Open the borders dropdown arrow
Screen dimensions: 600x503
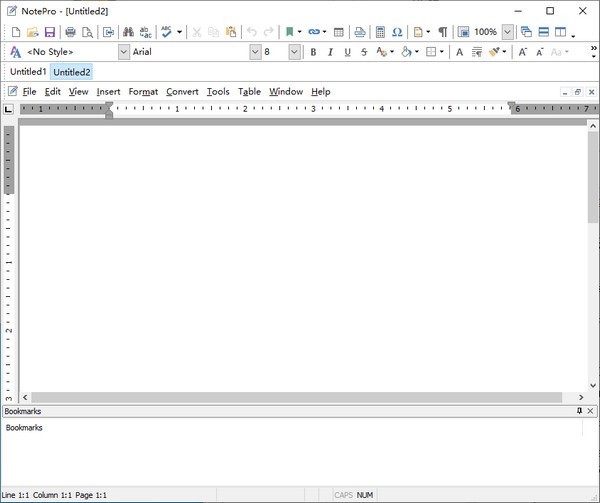(x=442, y=52)
